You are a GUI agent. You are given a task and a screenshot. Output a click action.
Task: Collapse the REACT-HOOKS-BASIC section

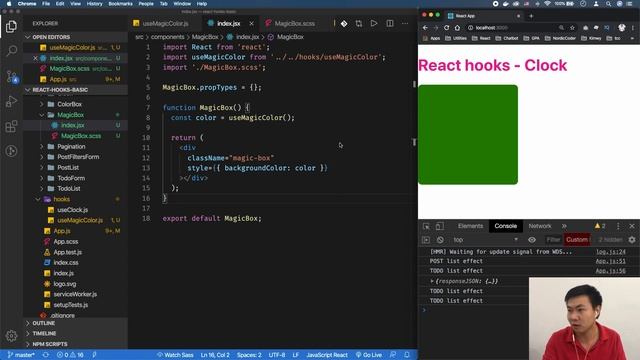pyautogui.click(x=75, y=90)
